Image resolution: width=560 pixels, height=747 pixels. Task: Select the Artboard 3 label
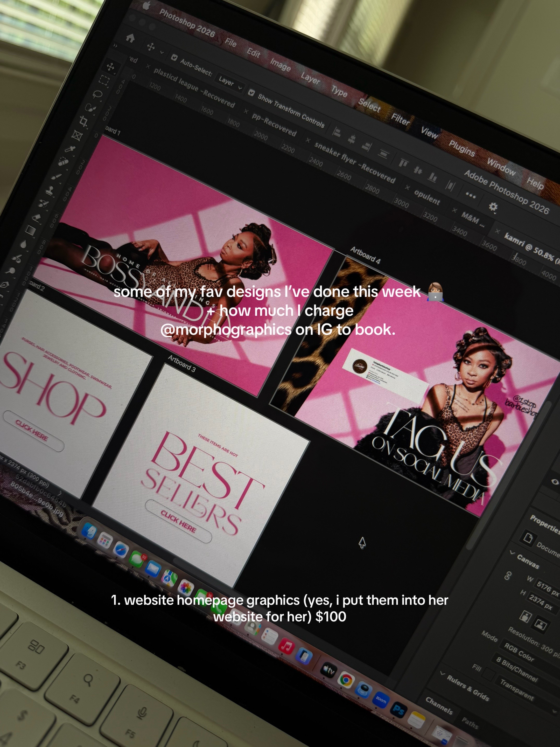(x=182, y=363)
